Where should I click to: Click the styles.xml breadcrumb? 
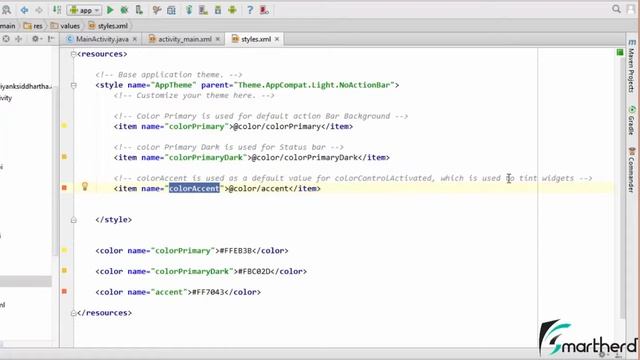click(x=108, y=26)
